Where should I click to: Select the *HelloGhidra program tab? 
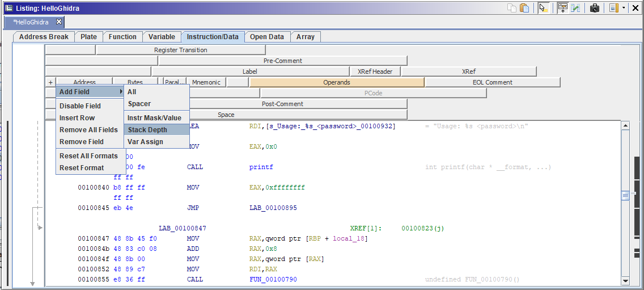[x=31, y=22]
